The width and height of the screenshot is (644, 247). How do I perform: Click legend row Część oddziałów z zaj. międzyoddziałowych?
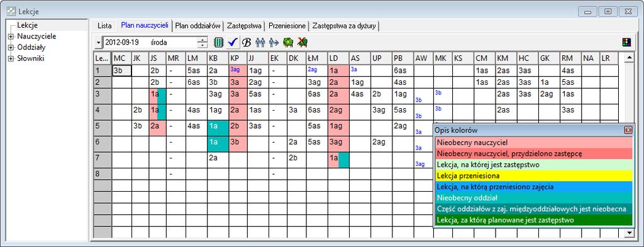533,209
